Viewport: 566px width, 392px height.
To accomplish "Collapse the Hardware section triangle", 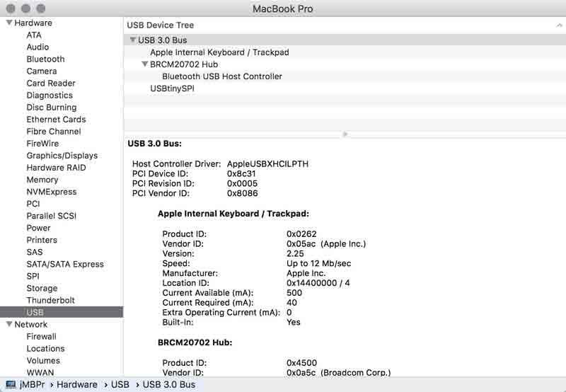I will click(x=9, y=23).
